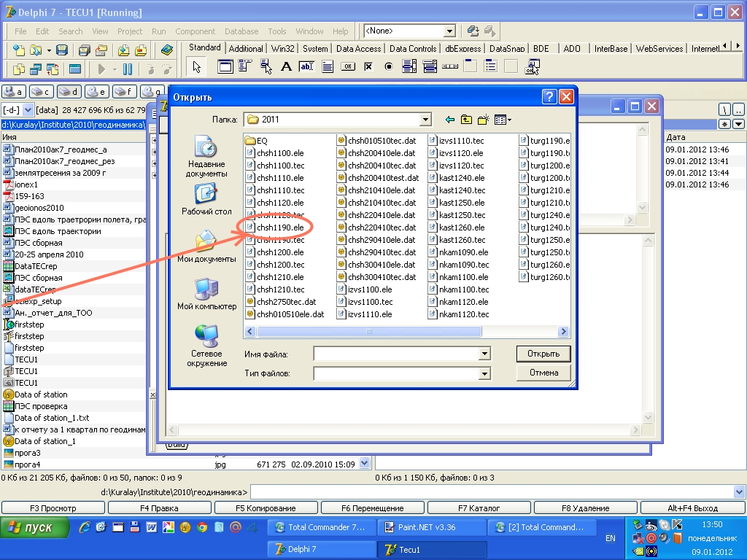
Task: Click the Save All icon in Delphi toolbar
Action: (85, 50)
